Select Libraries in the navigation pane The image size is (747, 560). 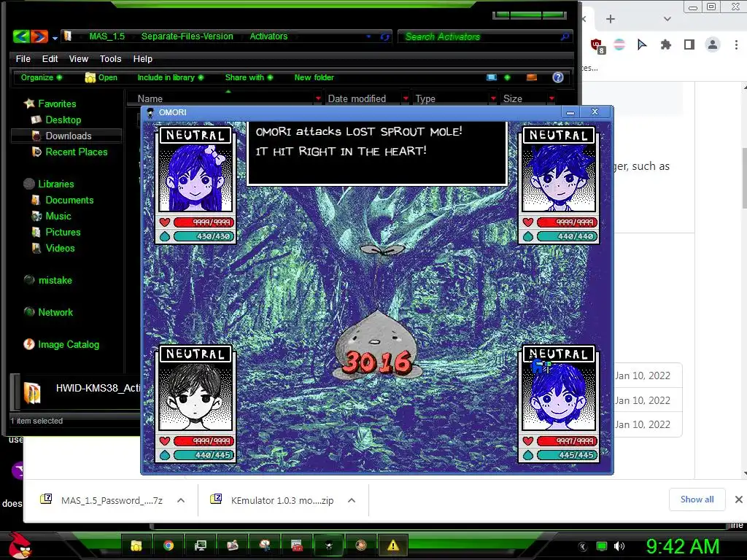[x=49, y=184]
